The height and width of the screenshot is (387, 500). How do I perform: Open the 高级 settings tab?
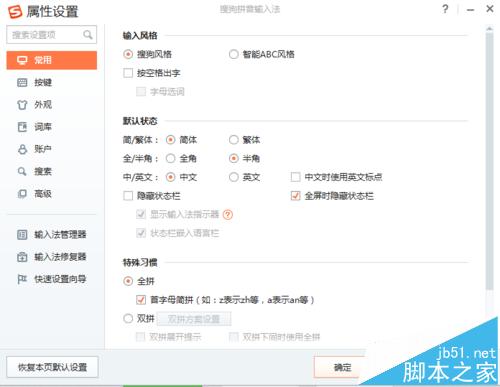tap(52, 194)
